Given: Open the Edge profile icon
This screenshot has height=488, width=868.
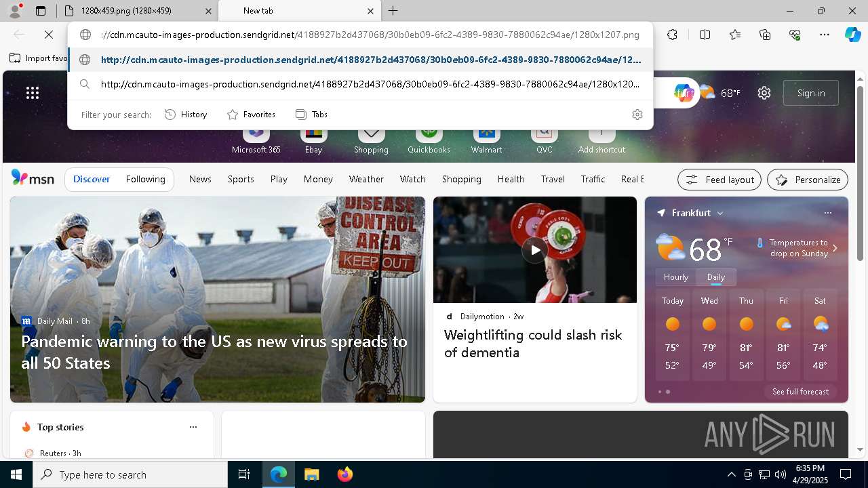Looking at the screenshot, I should [x=15, y=11].
